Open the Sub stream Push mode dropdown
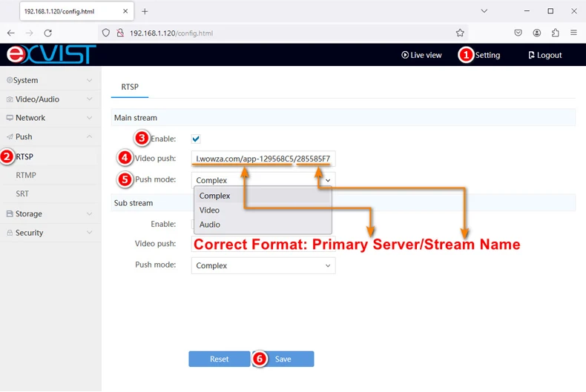 point(263,265)
